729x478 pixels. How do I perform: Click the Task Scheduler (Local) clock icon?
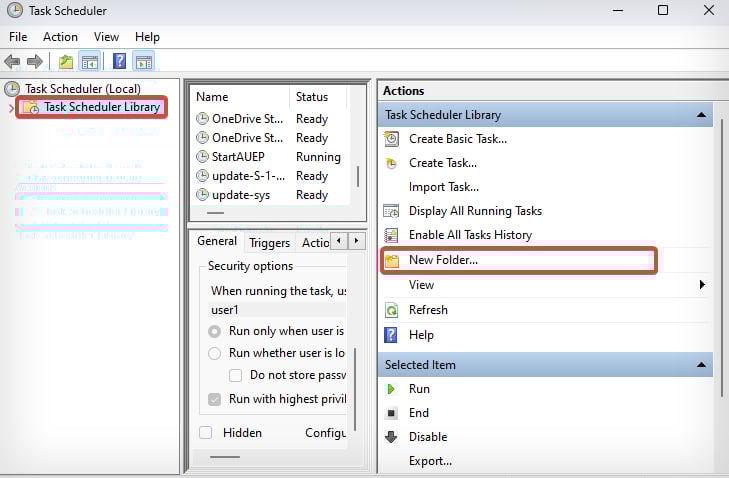(x=12, y=89)
